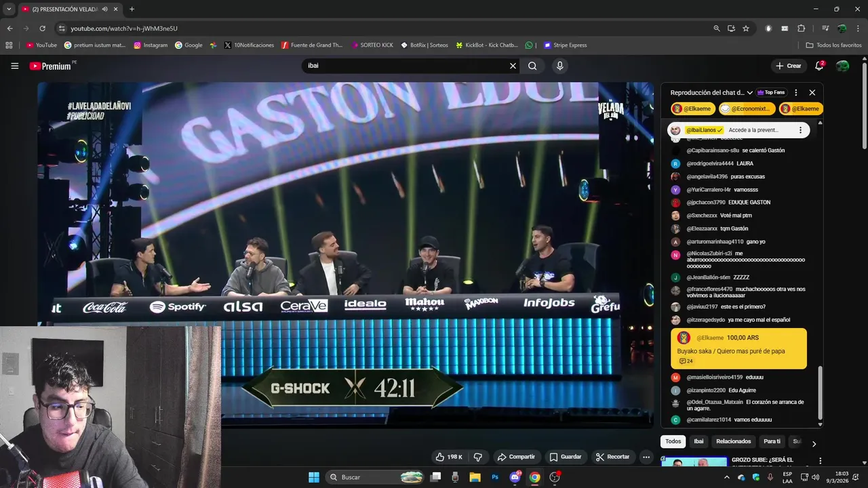
Task: Open YouTube notifications bell
Action: (819, 66)
